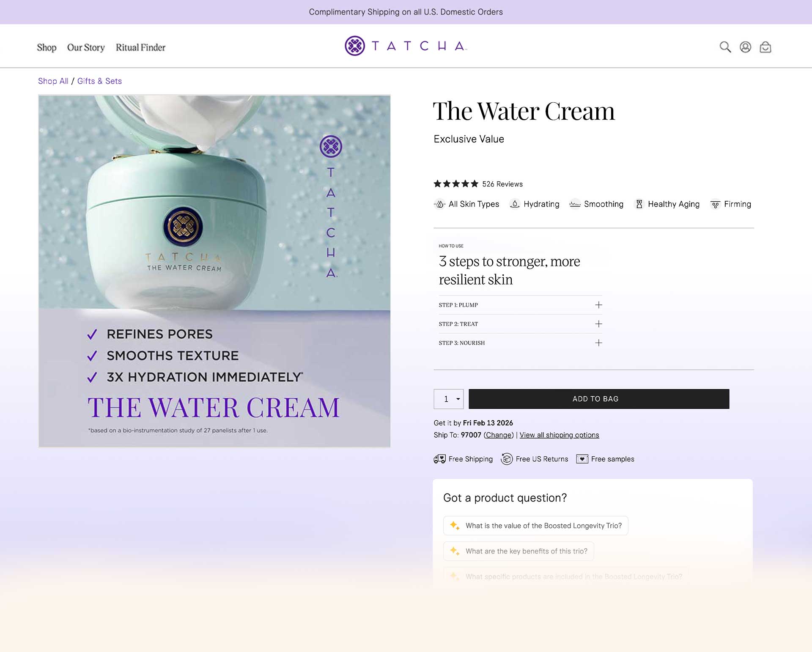Open the account profile icon

[745, 47]
